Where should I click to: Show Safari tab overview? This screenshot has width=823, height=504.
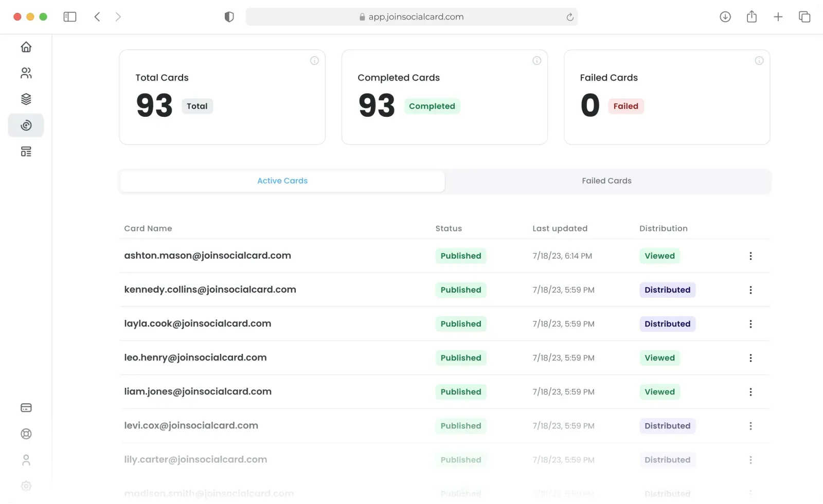pyautogui.click(x=804, y=17)
